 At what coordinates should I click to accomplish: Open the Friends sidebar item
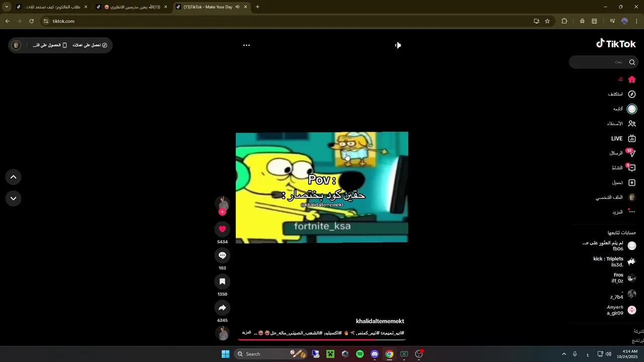(622, 124)
